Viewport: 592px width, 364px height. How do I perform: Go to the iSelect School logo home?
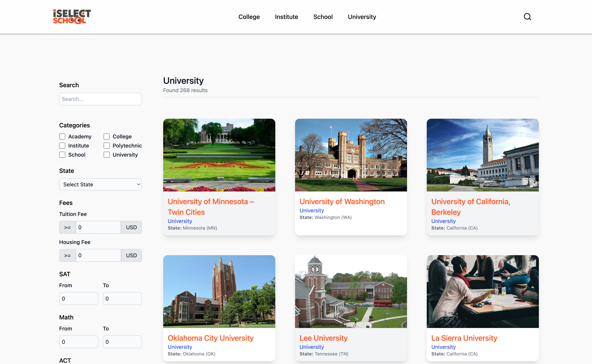[x=72, y=17]
